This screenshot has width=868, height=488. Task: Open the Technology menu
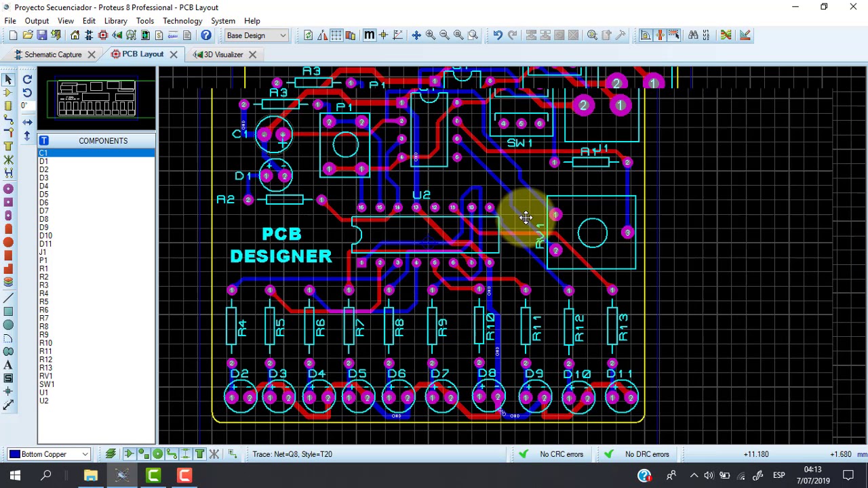tap(182, 21)
